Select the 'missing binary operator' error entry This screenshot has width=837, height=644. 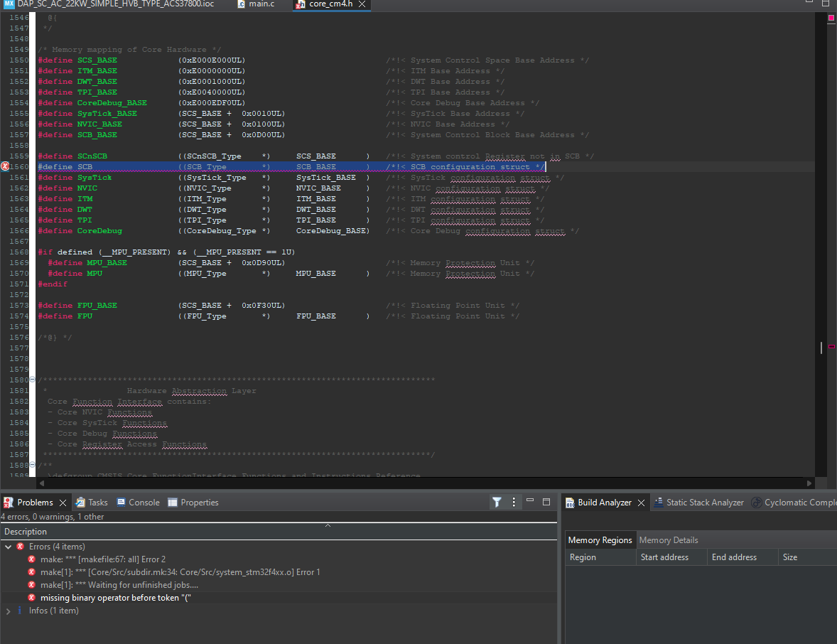pyautogui.click(x=115, y=598)
